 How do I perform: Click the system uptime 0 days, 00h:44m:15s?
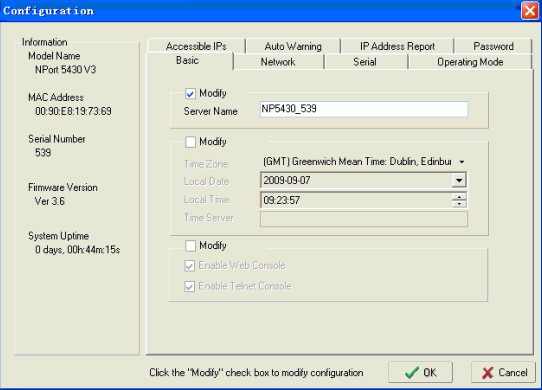pyautogui.click(x=77, y=250)
